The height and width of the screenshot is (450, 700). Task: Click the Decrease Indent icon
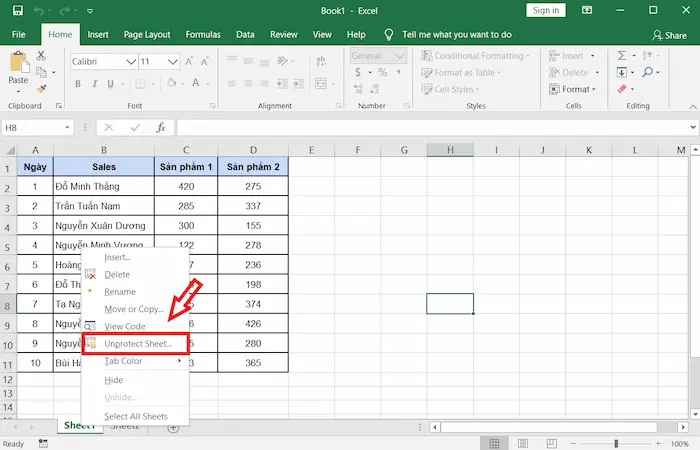pos(282,83)
